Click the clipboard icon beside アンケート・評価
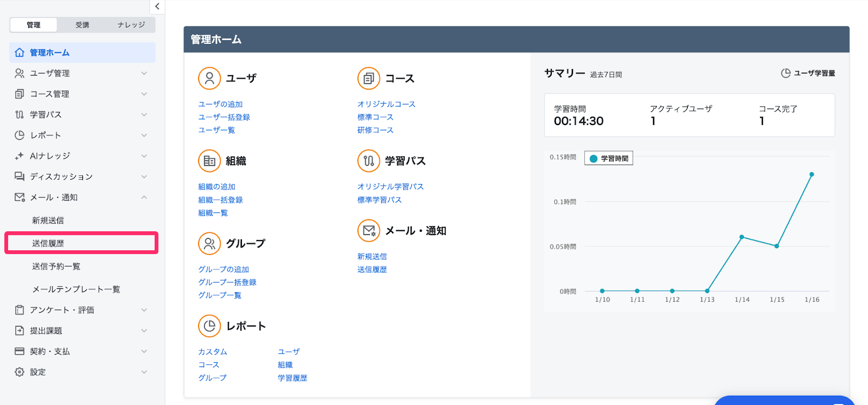This screenshot has width=868, height=405. 20,310
